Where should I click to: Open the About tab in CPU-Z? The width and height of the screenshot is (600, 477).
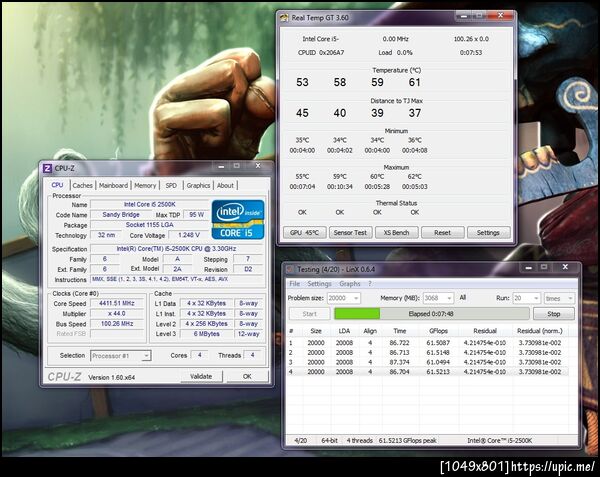[x=225, y=186]
